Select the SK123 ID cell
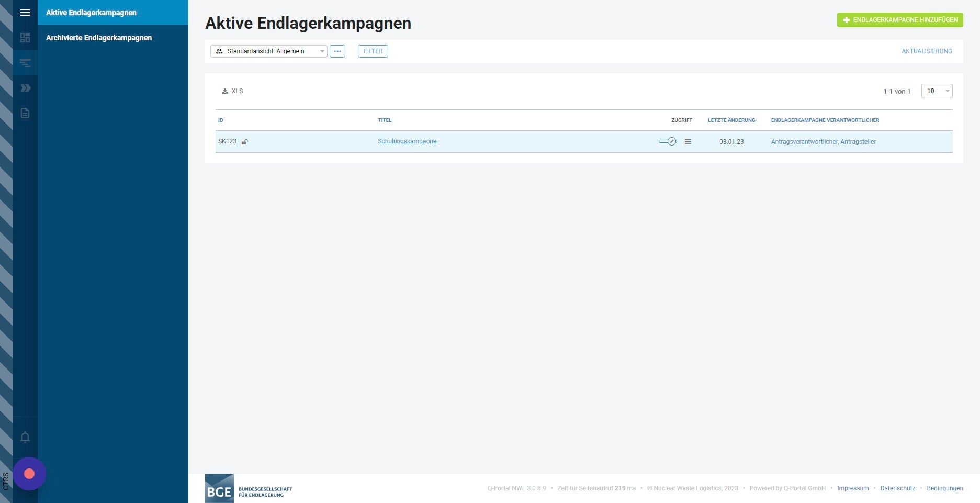The width and height of the screenshot is (980, 503). click(227, 141)
